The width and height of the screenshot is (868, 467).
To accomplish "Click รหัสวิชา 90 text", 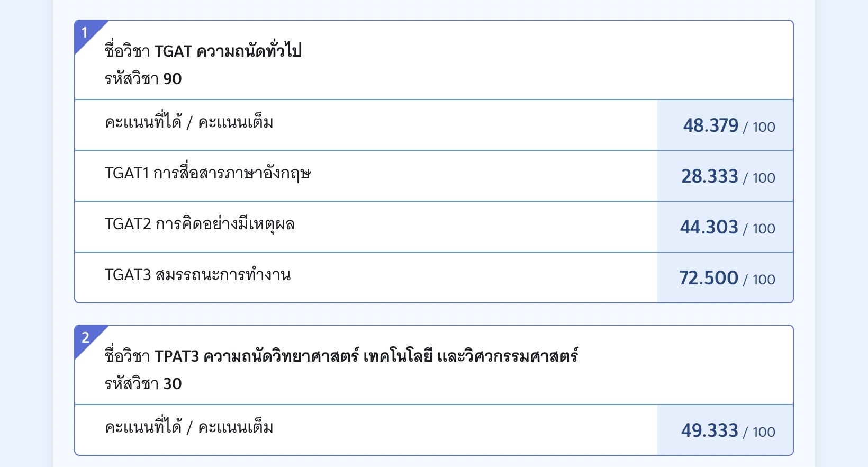I will pyautogui.click(x=143, y=79).
